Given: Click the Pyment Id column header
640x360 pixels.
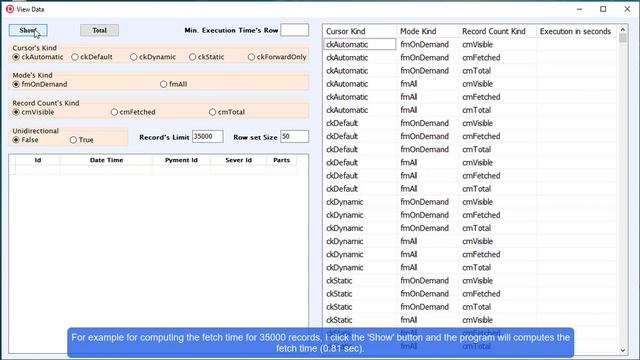Looking at the screenshot, I should 181,160.
